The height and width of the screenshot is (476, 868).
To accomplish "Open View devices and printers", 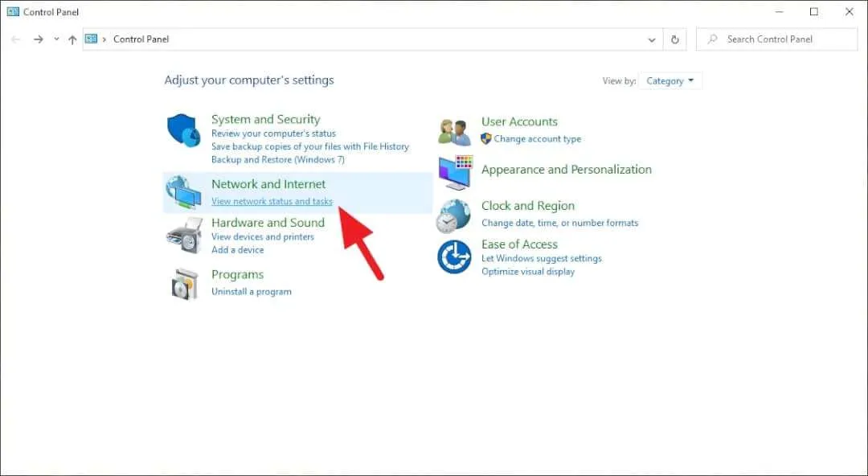I will [262, 236].
